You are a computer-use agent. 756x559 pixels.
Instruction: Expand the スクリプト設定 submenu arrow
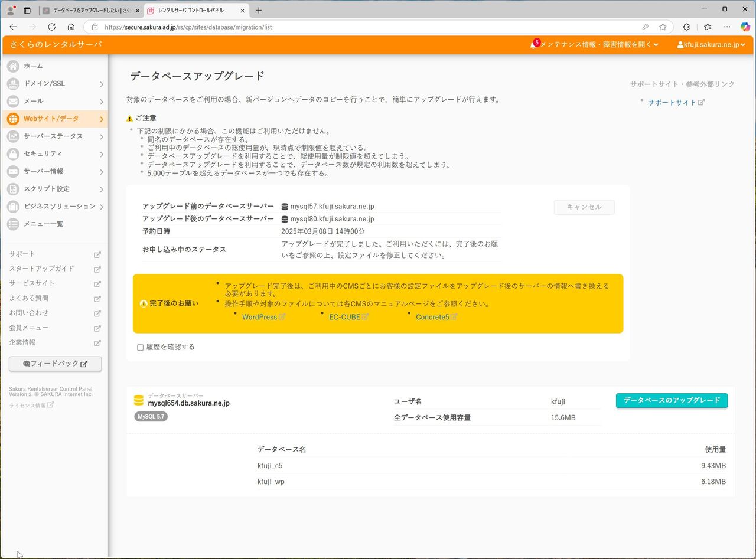pyautogui.click(x=102, y=189)
